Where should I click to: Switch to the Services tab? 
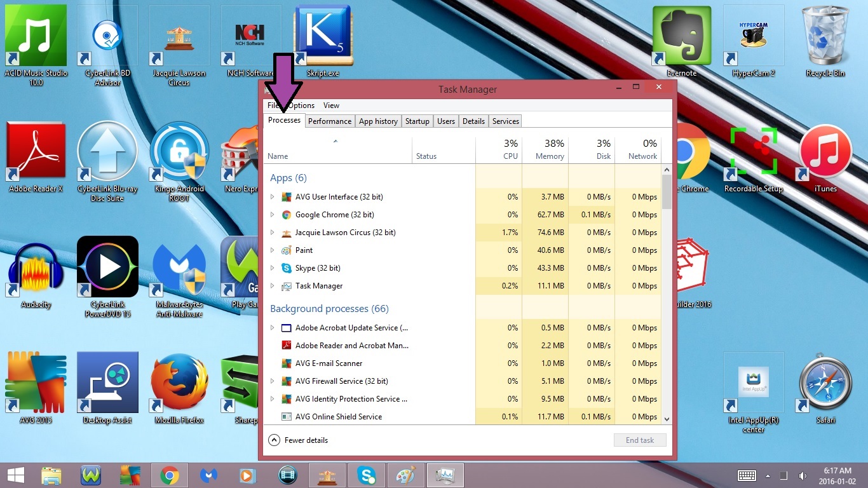[x=506, y=121]
